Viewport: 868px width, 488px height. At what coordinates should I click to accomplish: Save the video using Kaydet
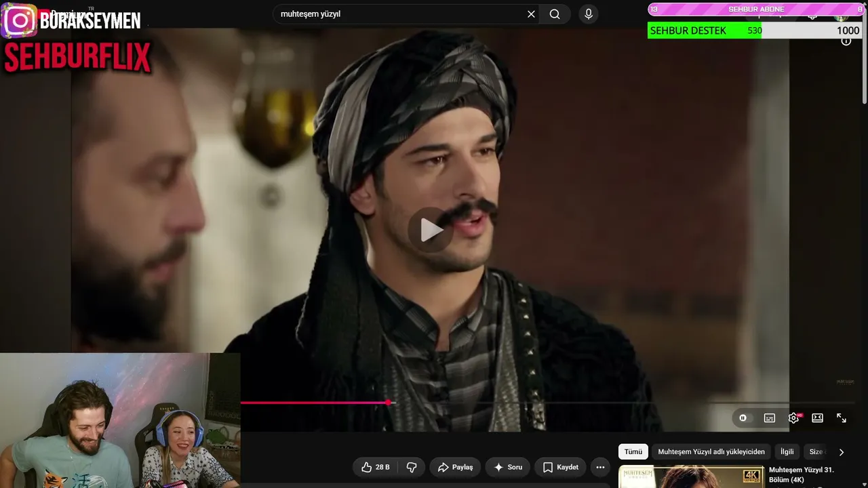[561, 467]
